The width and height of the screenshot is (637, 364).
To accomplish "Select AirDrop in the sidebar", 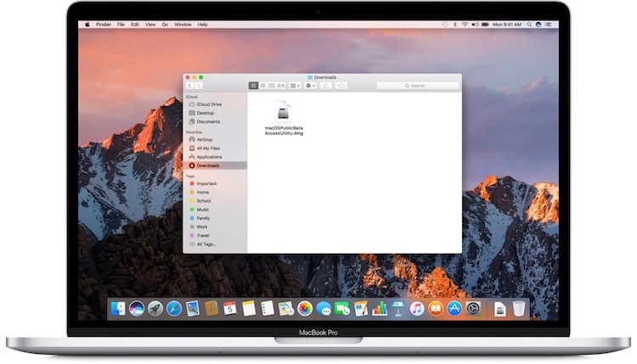I will (x=206, y=139).
